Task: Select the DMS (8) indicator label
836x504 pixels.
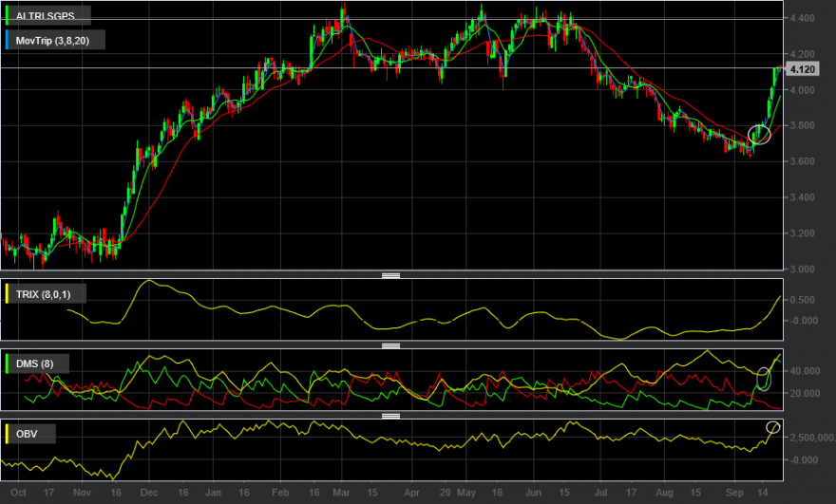Action: [x=34, y=364]
